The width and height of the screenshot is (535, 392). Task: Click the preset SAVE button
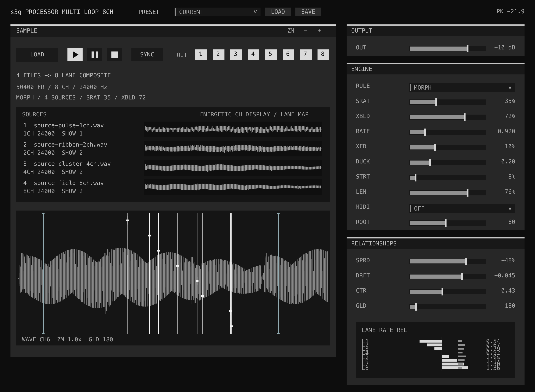pyautogui.click(x=308, y=12)
